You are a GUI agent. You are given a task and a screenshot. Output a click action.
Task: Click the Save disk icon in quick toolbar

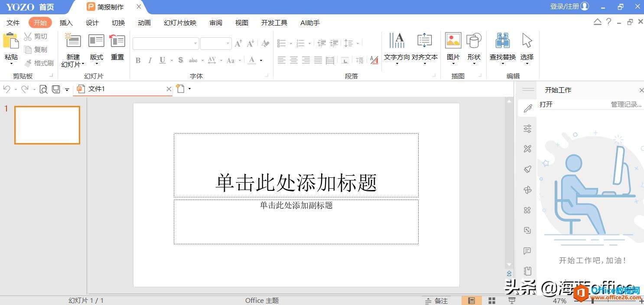coord(55,89)
